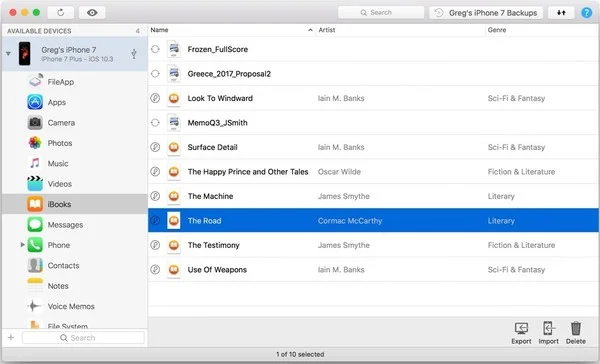Toggle the eye preview button in toolbar
The width and height of the screenshot is (600, 364).
(x=92, y=13)
